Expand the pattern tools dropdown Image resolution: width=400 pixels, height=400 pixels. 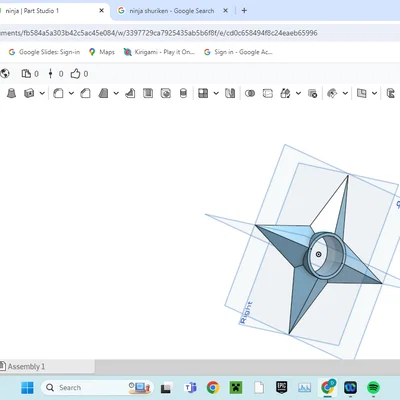[216, 93]
